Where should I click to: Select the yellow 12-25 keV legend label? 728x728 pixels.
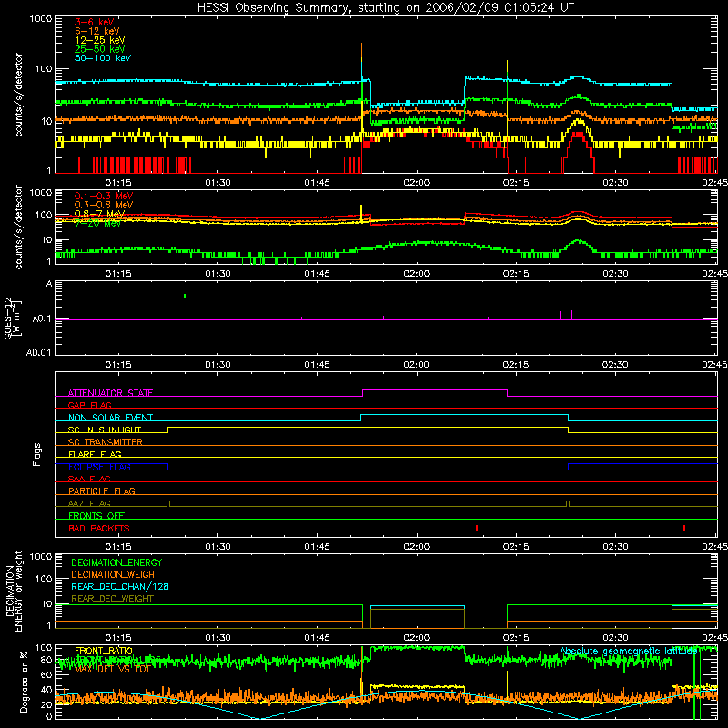pos(99,40)
